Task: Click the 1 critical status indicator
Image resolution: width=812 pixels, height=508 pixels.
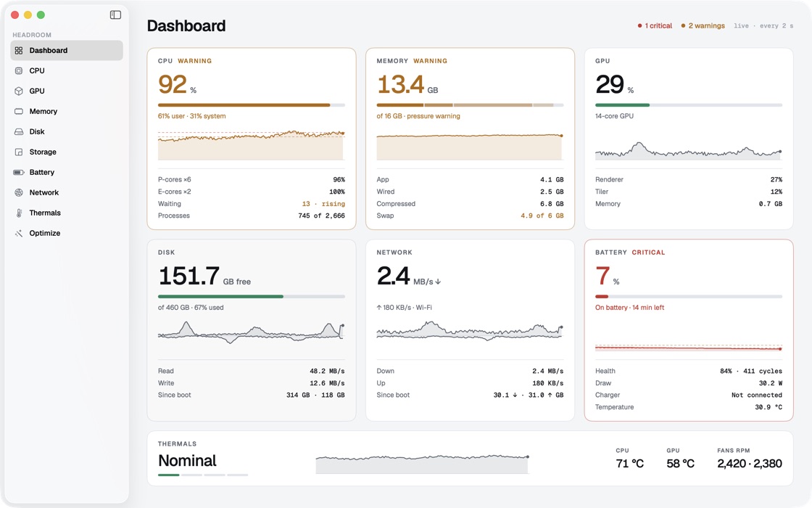Action: click(655, 26)
